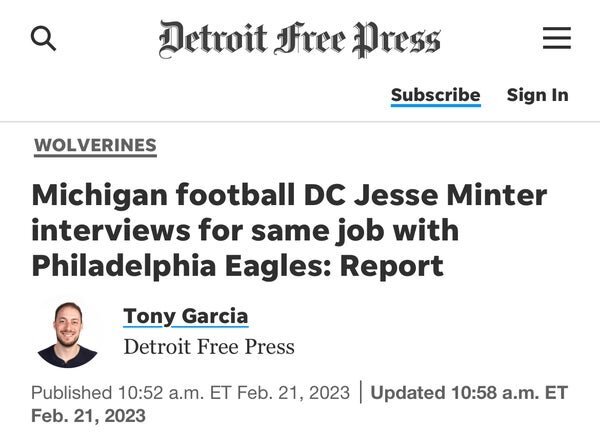The image size is (600, 443).
Task: Click the non-bold Feb. 21, 2023 published date
Action: coord(297,393)
